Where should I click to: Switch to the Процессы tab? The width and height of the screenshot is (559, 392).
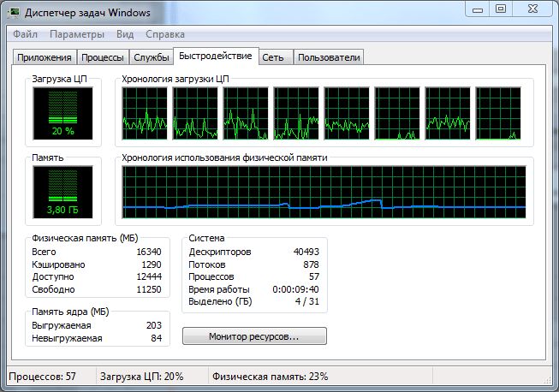[x=103, y=57]
